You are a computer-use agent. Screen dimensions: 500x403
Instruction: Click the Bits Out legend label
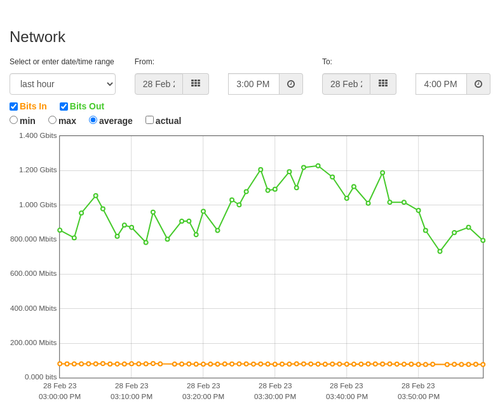pyautogui.click(x=87, y=106)
